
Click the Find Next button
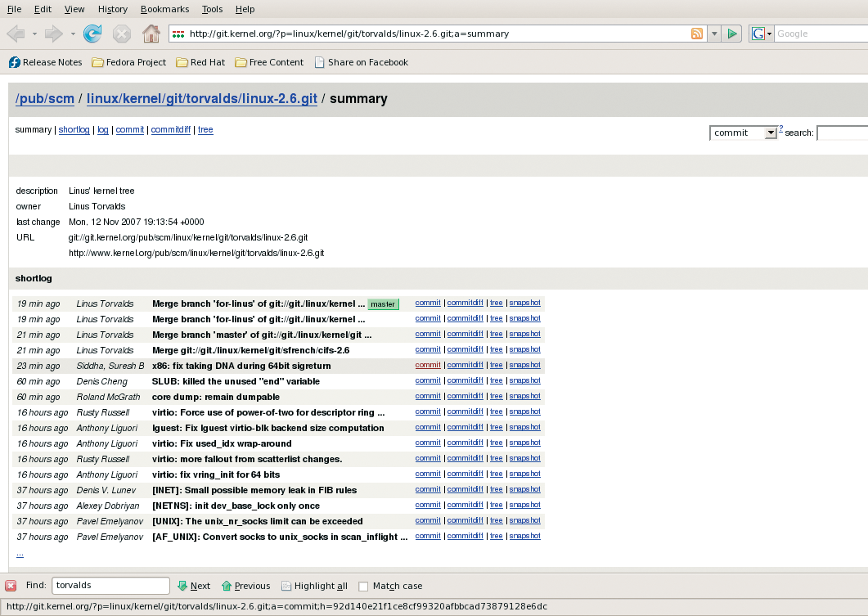194,586
